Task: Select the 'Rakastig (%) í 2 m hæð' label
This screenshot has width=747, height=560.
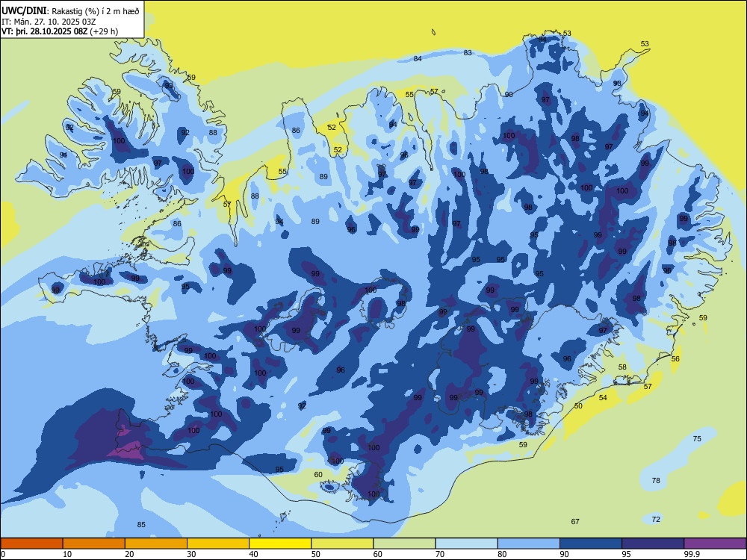Action: [x=96, y=11]
